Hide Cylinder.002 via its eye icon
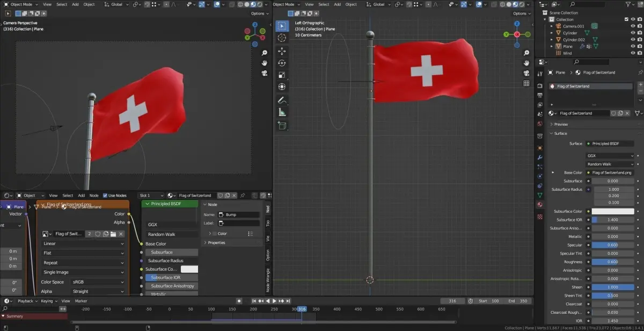This screenshot has width=644, height=331. pyautogui.click(x=633, y=39)
